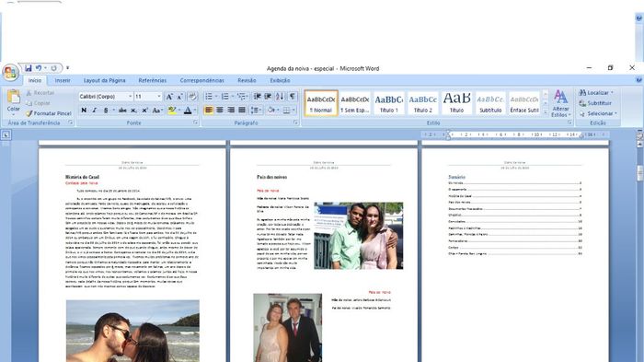Screen dimensions: 644x362
Task: Click the vertical scrollbar thumb
Action: pos(640,173)
